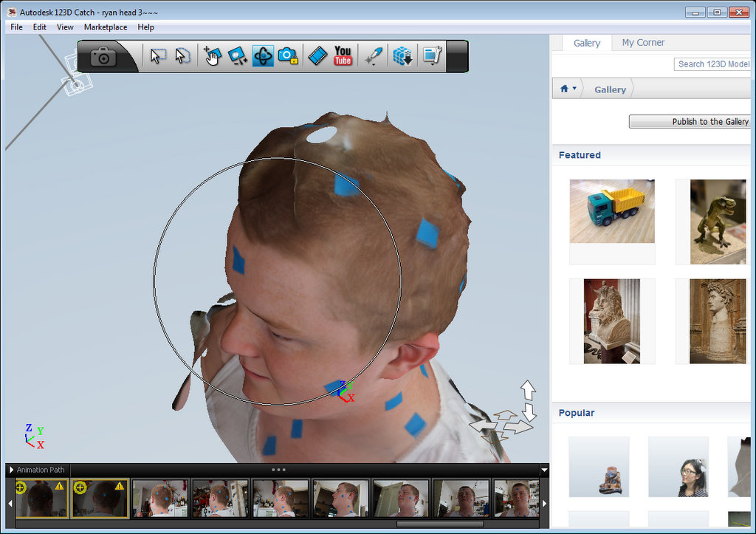Click the Gallery breadcrumb link
The height and width of the screenshot is (534, 756).
tap(610, 89)
